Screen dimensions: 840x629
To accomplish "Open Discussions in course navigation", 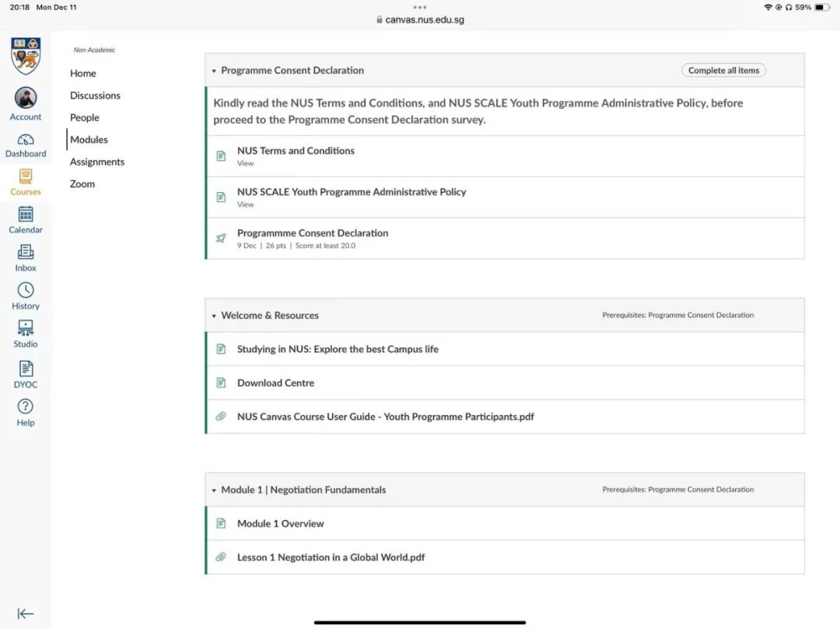I will [96, 96].
